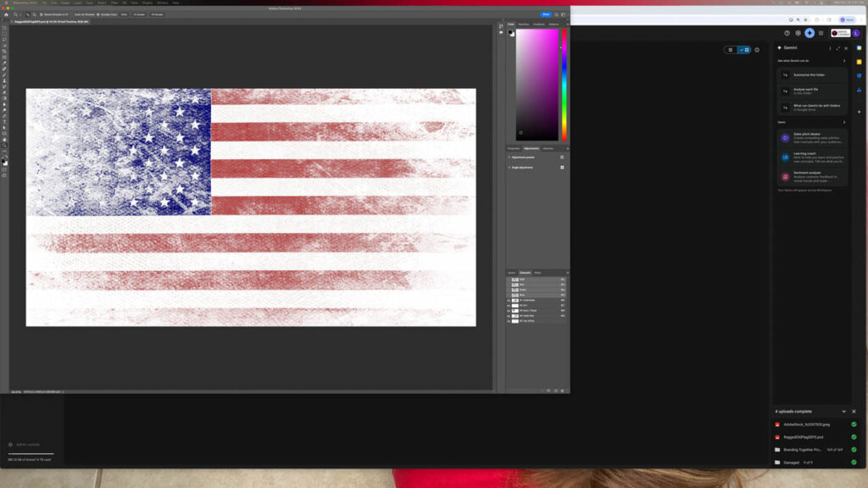Switch to the Gradients tab
The image size is (868, 488).
click(x=538, y=25)
